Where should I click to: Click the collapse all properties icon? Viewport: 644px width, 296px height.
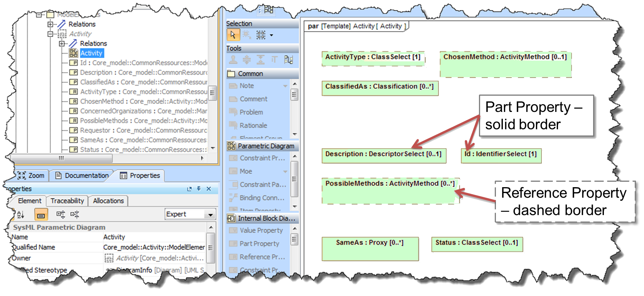click(x=75, y=214)
